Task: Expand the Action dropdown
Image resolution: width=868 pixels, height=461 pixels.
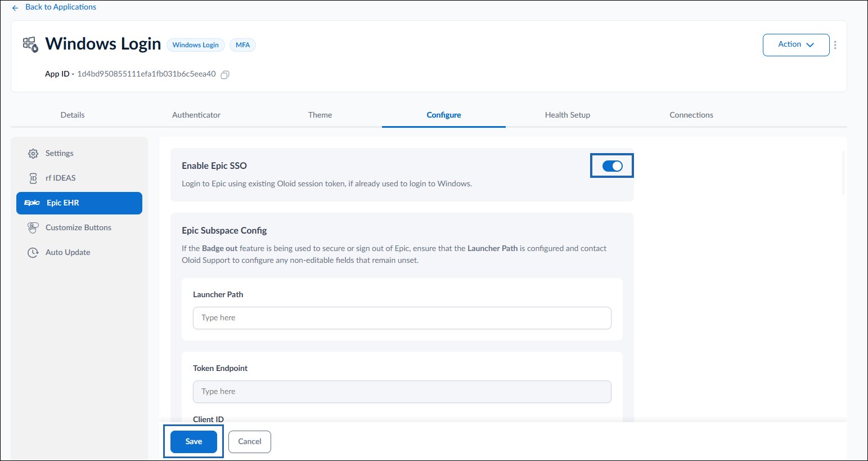Action: click(796, 45)
